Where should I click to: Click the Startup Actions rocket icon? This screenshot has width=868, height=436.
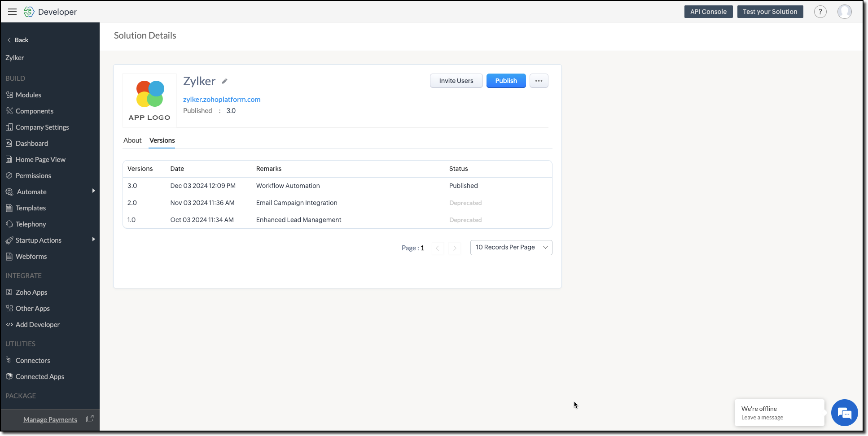click(9, 240)
